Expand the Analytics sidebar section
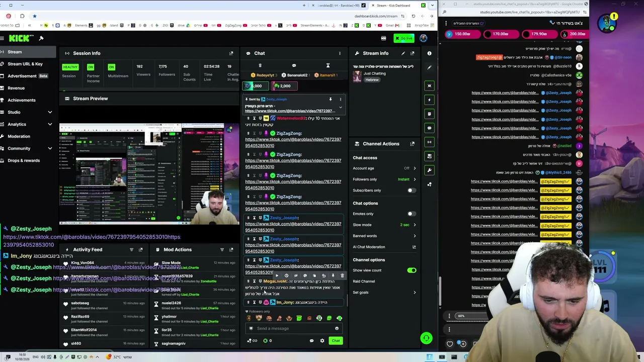The image size is (644, 362). (50, 124)
